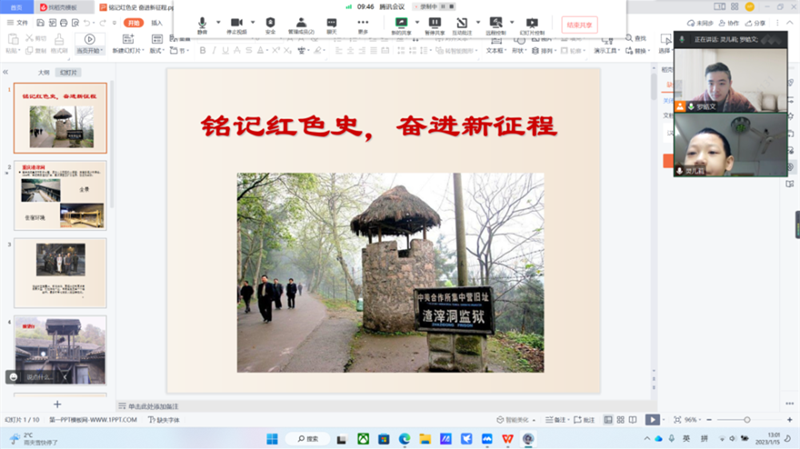Click the Share (分享) button
Image resolution: width=800 pixels, height=449 pixels.
click(x=756, y=23)
